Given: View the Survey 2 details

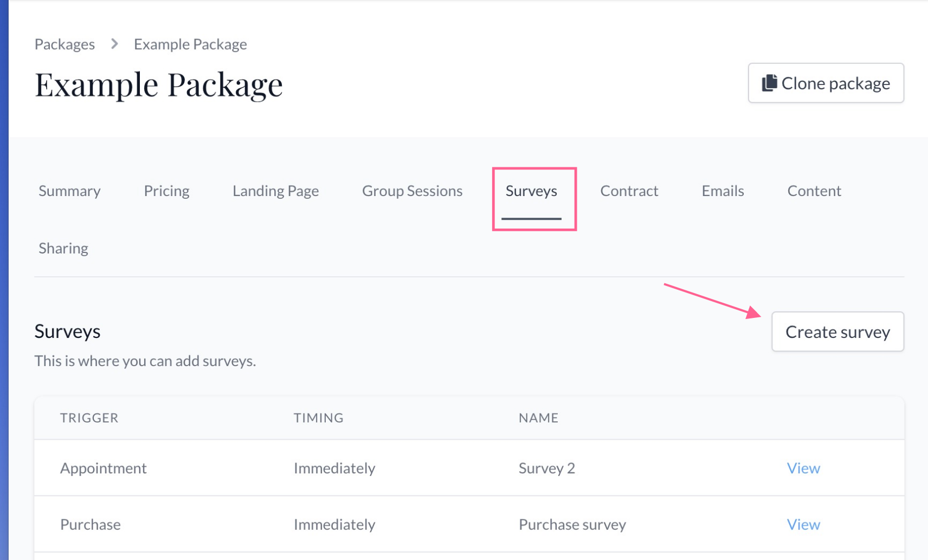Looking at the screenshot, I should [x=803, y=468].
